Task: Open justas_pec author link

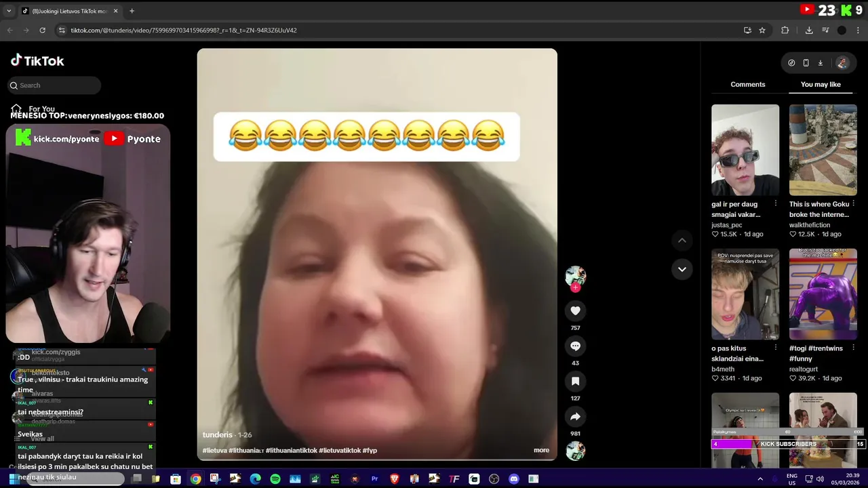Action: pyautogui.click(x=726, y=225)
